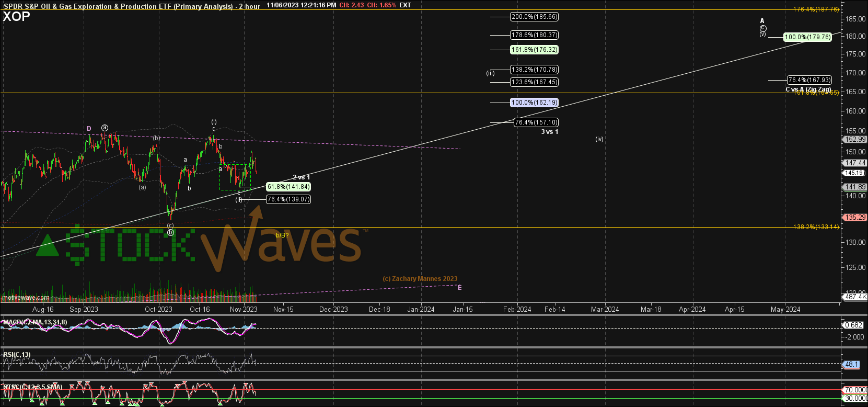Select the 100.0%(162.19) Fibonacci label

[x=534, y=103]
